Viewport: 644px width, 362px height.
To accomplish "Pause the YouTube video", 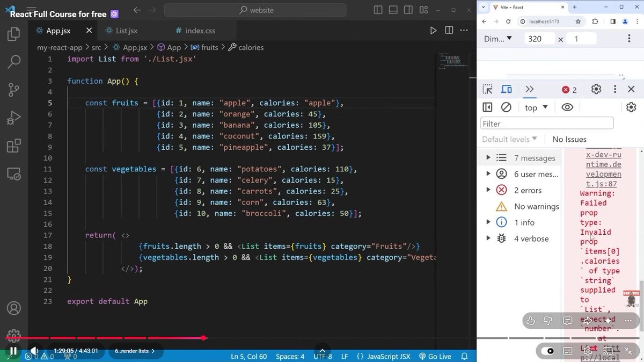I will coord(13,351).
